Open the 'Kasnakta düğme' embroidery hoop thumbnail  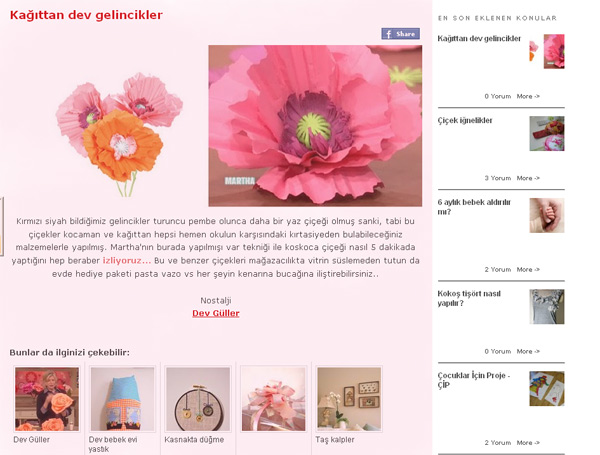tap(198, 399)
